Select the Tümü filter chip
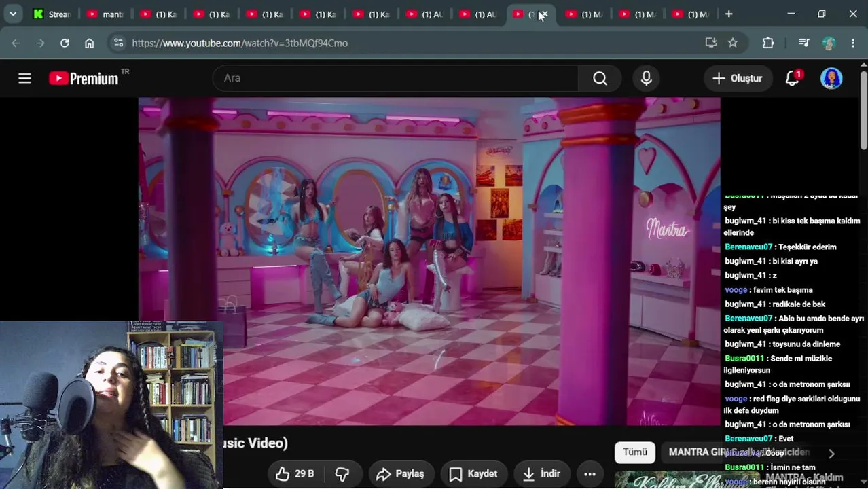Screen dimensions: 868x489 (635, 452)
